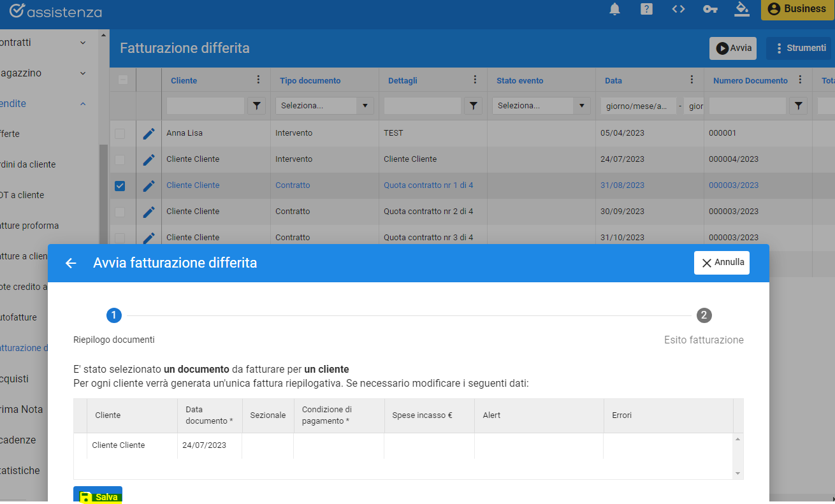Open the key icon in header
This screenshot has height=504, width=835.
click(x=710, y=9)
